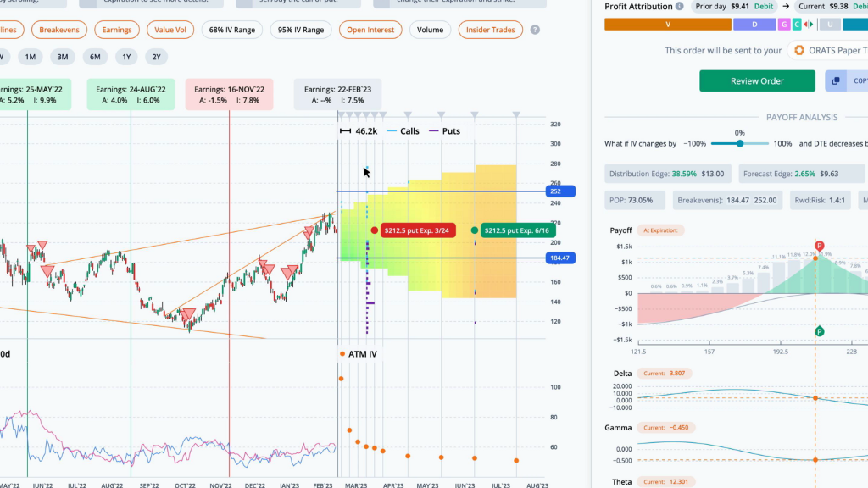Adjust the IV change slider handle
The height and width of the screenshot is (488, 868).
739,144
